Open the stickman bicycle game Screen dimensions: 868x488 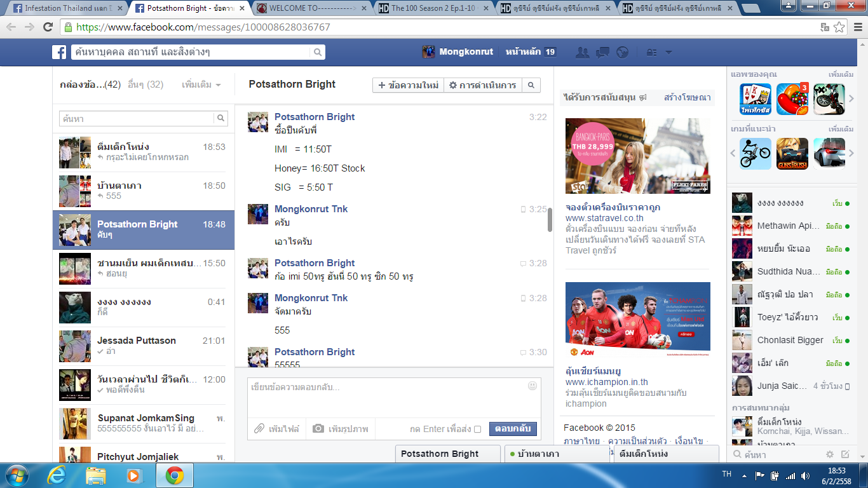coord(755,154)
